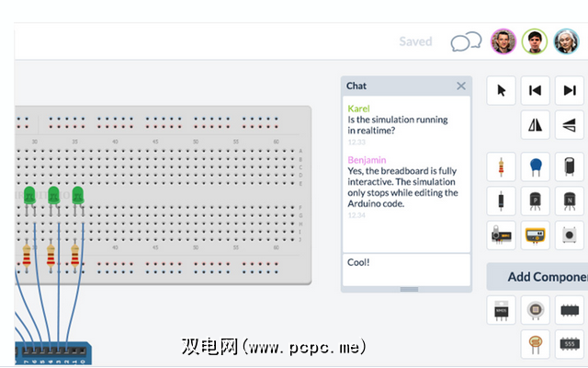
Task: Select the arrow pointer tool
Action: coord(501,90)
